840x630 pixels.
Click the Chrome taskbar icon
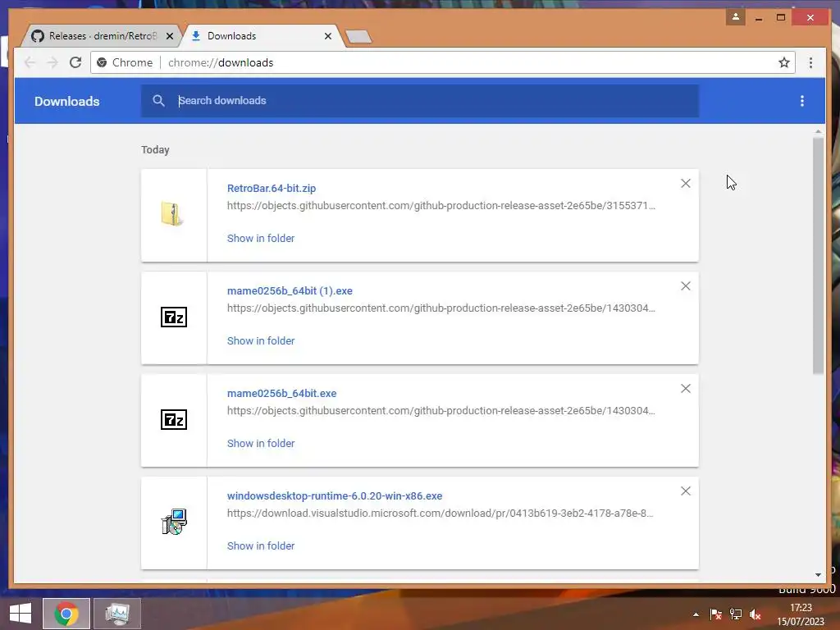pyautogui.click(x=66, y=614)
